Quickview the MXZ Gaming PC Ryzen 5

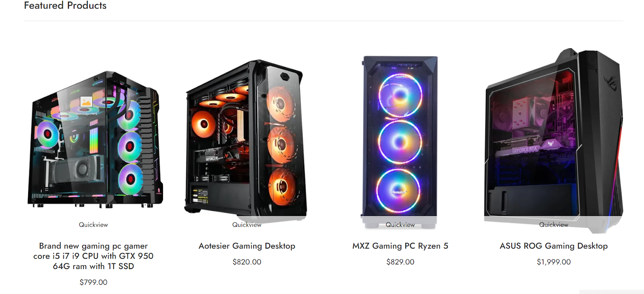[400, 225]
